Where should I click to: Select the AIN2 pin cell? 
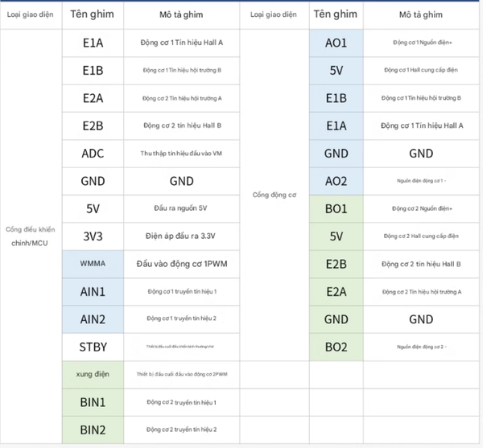[93, 319]
